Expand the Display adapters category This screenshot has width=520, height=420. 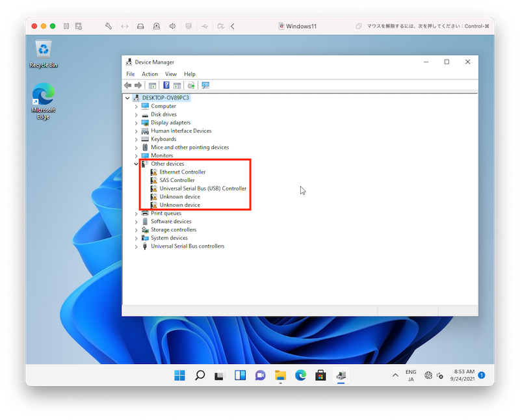[x=136, y=123]
